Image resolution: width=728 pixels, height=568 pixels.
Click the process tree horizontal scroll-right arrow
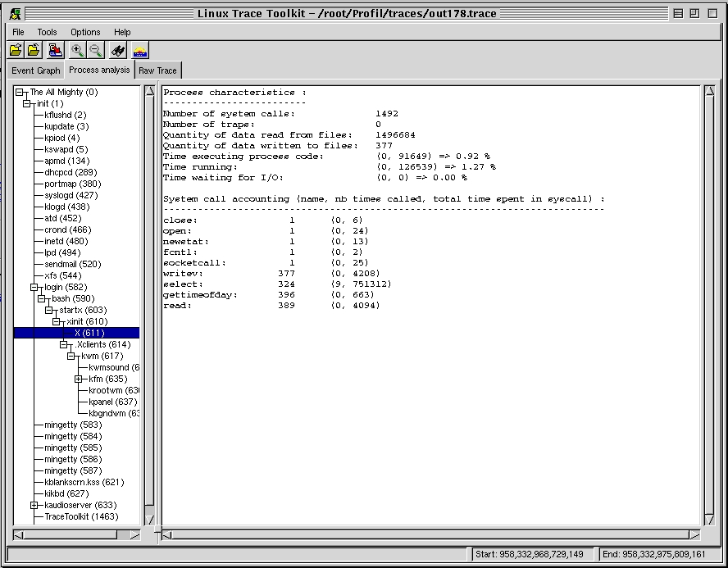point(134,535)
